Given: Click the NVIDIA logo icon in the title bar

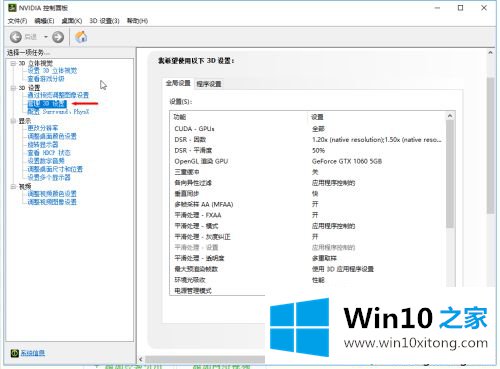Looking at the screenshot, I should pos(12,7).
